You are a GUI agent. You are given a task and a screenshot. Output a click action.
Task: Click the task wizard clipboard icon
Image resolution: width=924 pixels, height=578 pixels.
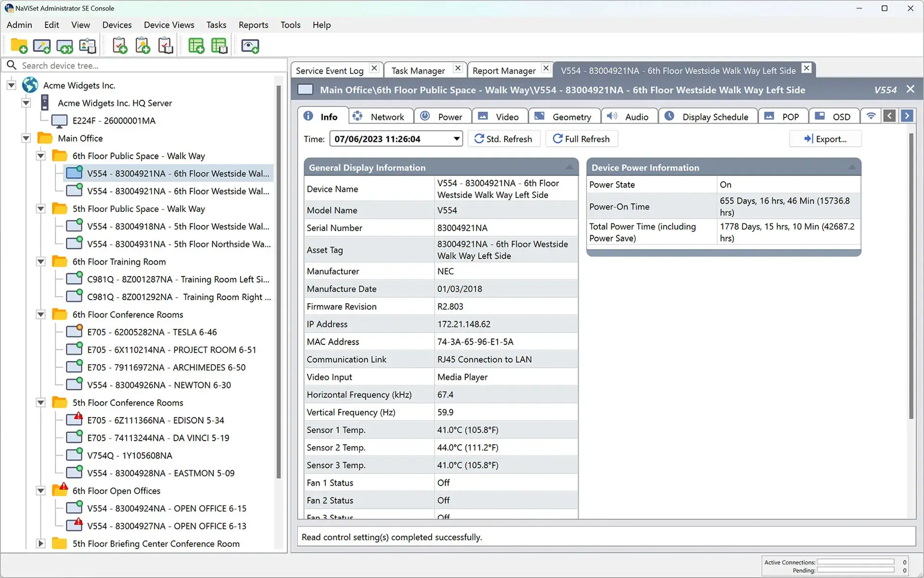(142, 46)
